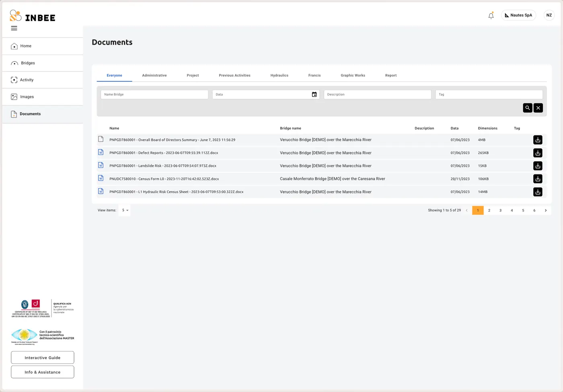Click the previous page left chevron
This screenshot has height=392, width=563.
point(466,210)
